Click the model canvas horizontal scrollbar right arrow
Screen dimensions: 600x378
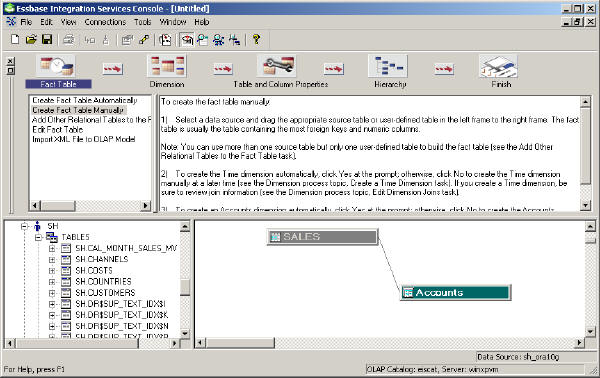pos(580,343)
